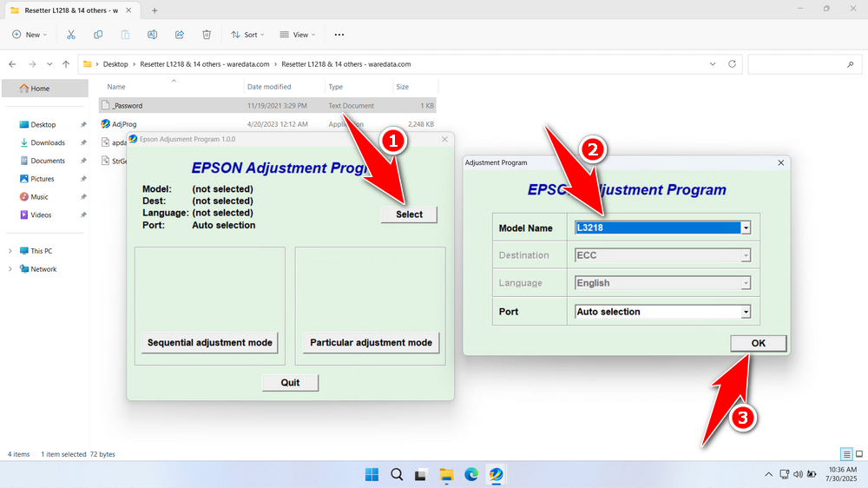Click the Select button in the Epson program
The width and height of the screenshot is (868, 488).
(409, 214)
